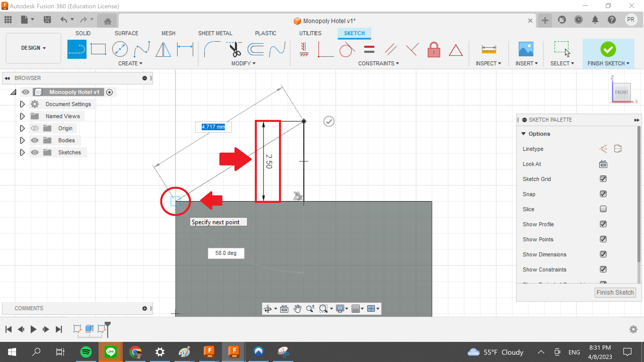
Task: Select the Fit Point Spline tool
Action: tap(142, 49)
